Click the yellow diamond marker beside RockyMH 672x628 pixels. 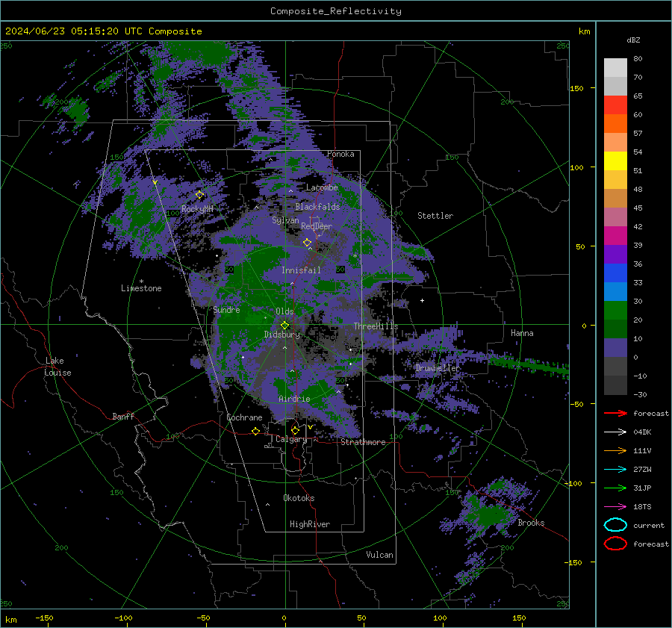(199, 195)
